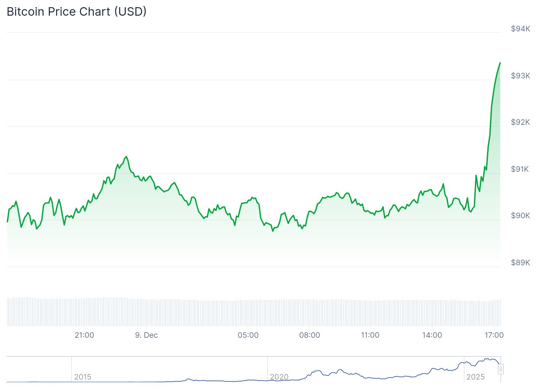Click the 2015 label in the navigator
The image size is (537, 392).
(x=83, y=377)
